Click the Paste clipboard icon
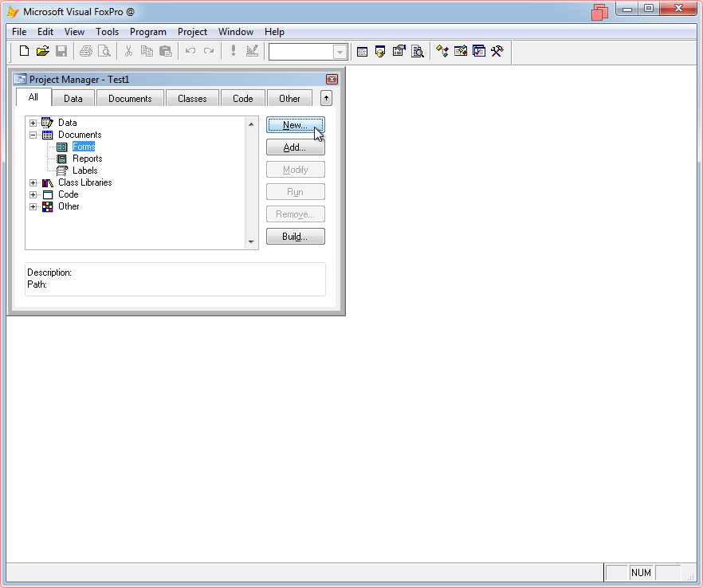The width and height of the screenshot is (703, 588). (166, 51)
